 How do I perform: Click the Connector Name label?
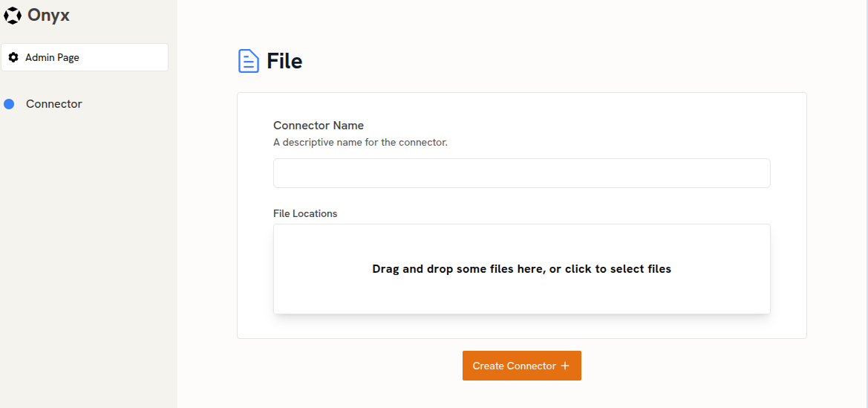319,126
